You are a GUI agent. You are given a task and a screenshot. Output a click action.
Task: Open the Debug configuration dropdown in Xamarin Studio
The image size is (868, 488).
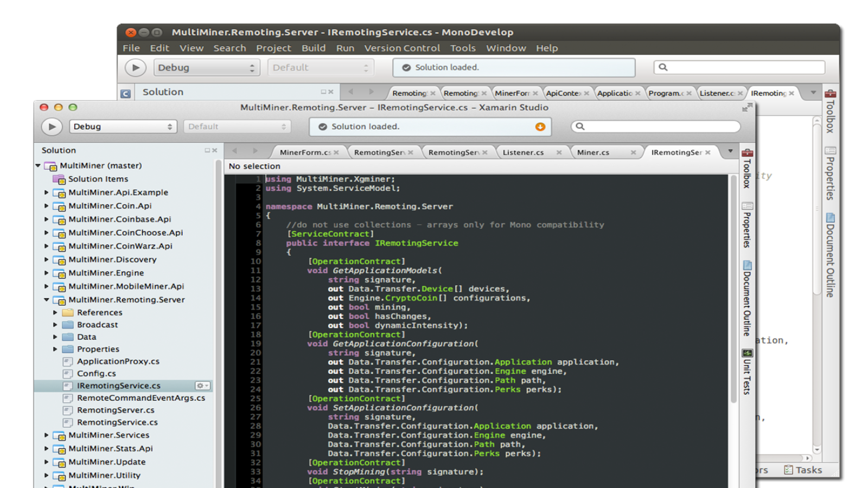[x=123, y=126]
